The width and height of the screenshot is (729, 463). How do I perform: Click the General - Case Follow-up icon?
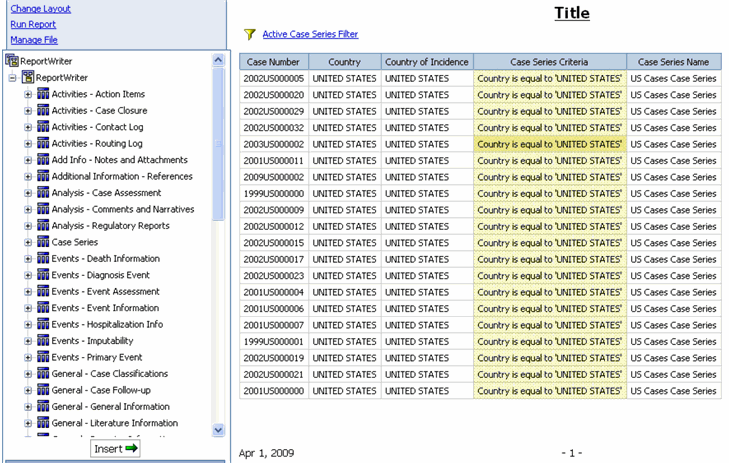click(43, 390)
